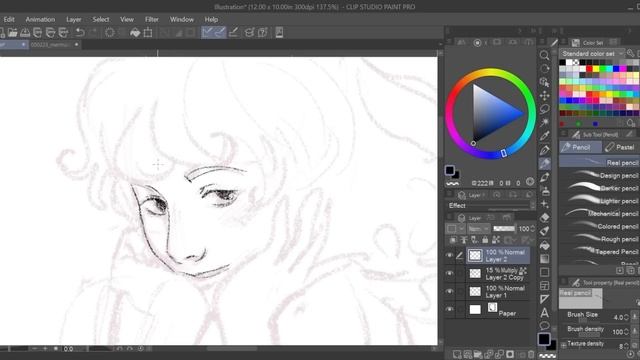This screenshot has height=360, width=640.
Task: Open the Filter menu
Action: pos(151,19)
